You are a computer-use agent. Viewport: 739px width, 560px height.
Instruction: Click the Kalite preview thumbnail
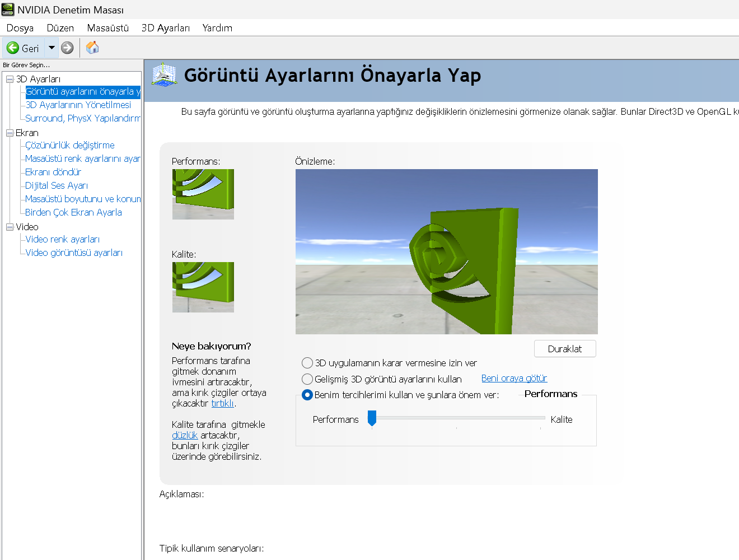[203, 287]
